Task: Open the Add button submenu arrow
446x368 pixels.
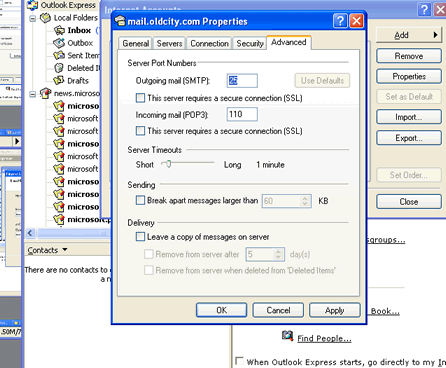Action: pos(435,35)
